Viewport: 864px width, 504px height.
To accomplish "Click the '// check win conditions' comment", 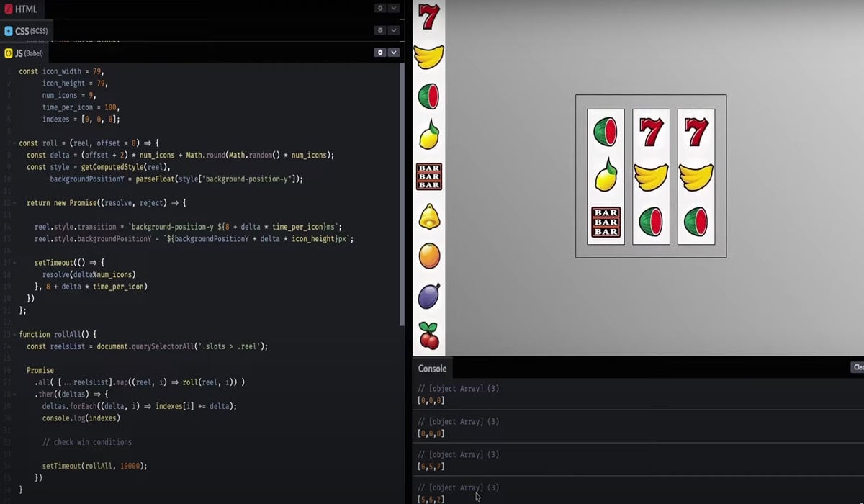I will [87, 442].
